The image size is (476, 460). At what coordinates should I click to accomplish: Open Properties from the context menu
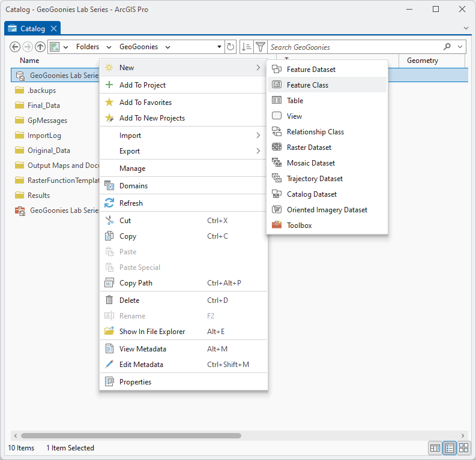(135, 382)
